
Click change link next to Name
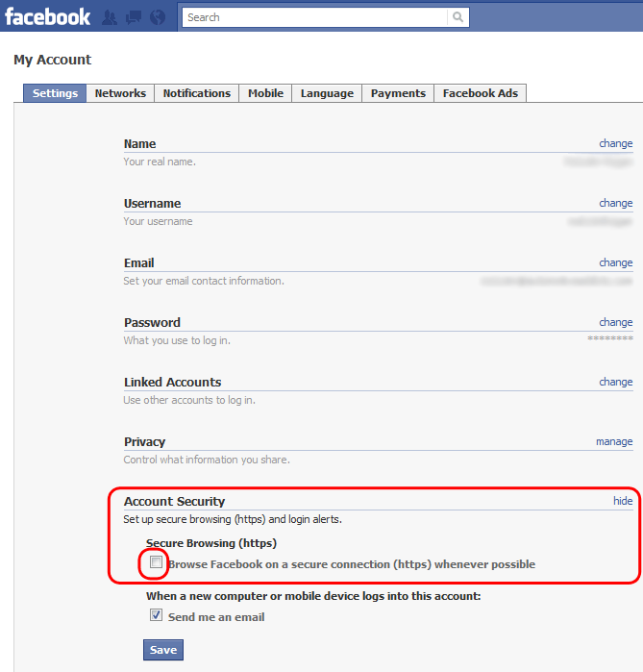click(615, 143)
